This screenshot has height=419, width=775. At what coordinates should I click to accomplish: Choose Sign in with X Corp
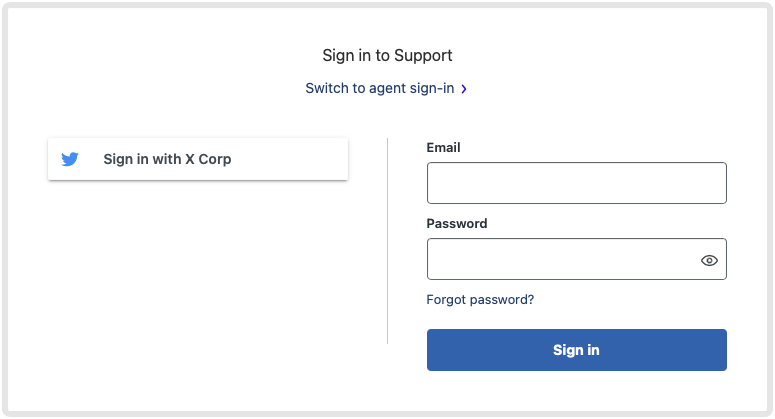click(198, 159)
